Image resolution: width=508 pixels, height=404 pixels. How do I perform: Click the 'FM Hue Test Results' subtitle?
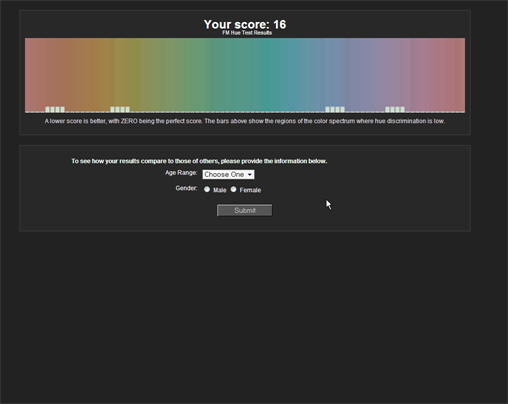point(247,33)
